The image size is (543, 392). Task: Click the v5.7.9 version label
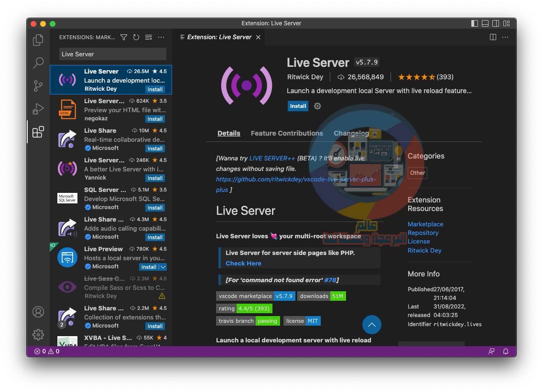[367, 62]
